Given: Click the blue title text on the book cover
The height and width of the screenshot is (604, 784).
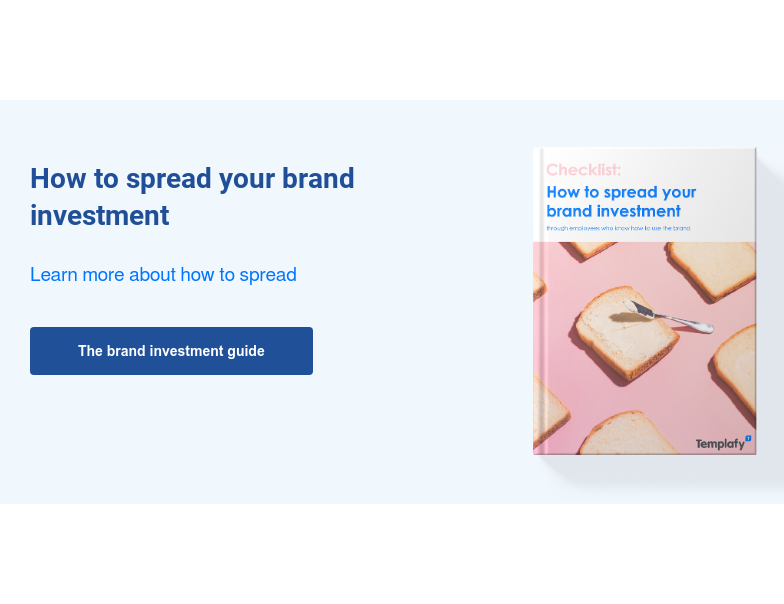Looking at the screenshot, I should click(621, 201).
